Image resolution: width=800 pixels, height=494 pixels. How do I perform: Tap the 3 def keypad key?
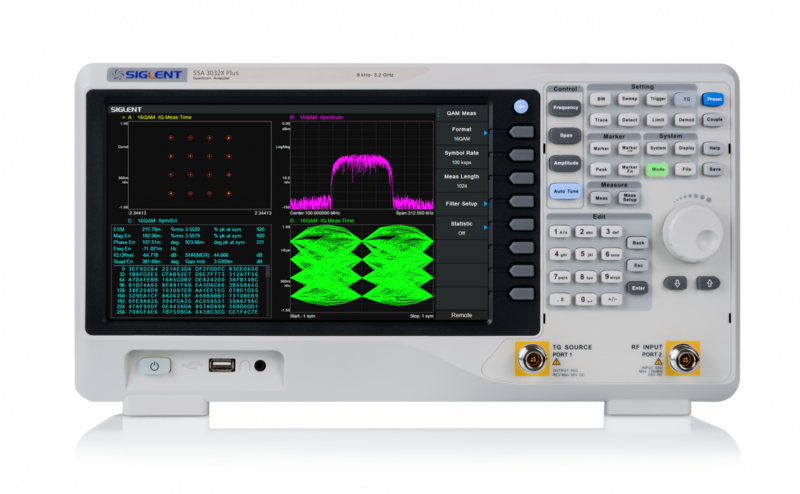[x=611, y=232]
